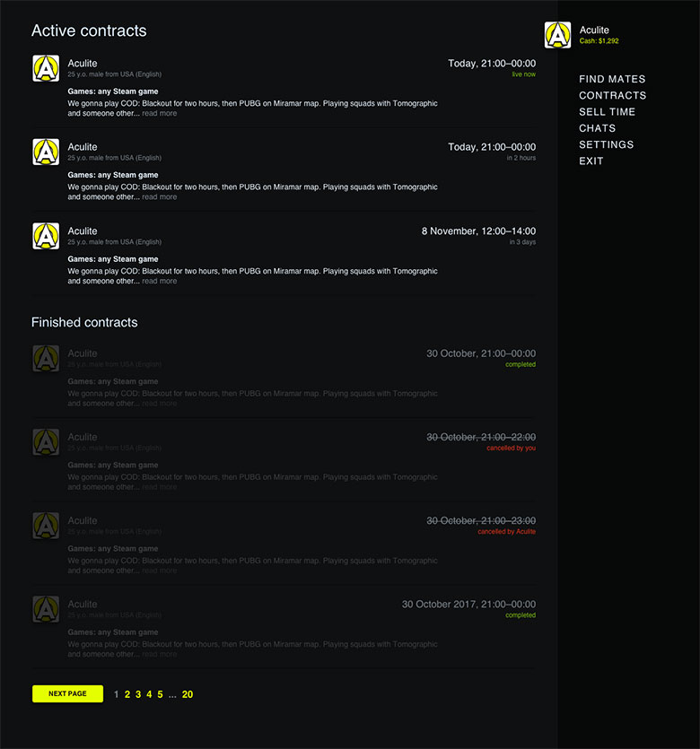Open the Find Mates menu item
The image size is (700, 749).
point(612,79)
